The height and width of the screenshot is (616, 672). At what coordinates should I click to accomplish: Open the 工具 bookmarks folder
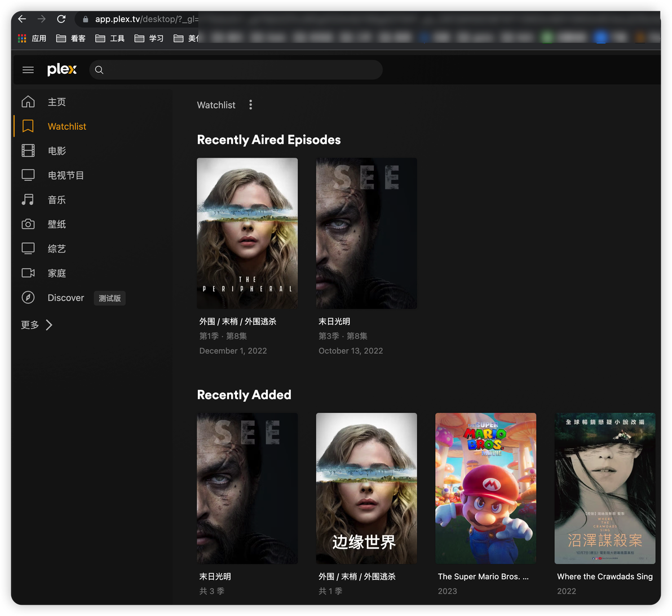110,38
